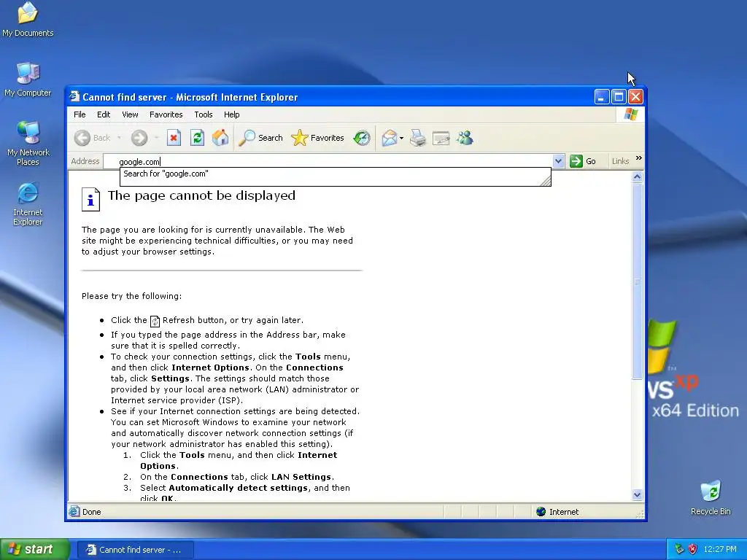Open the Favorites star button

click(317, 138)
